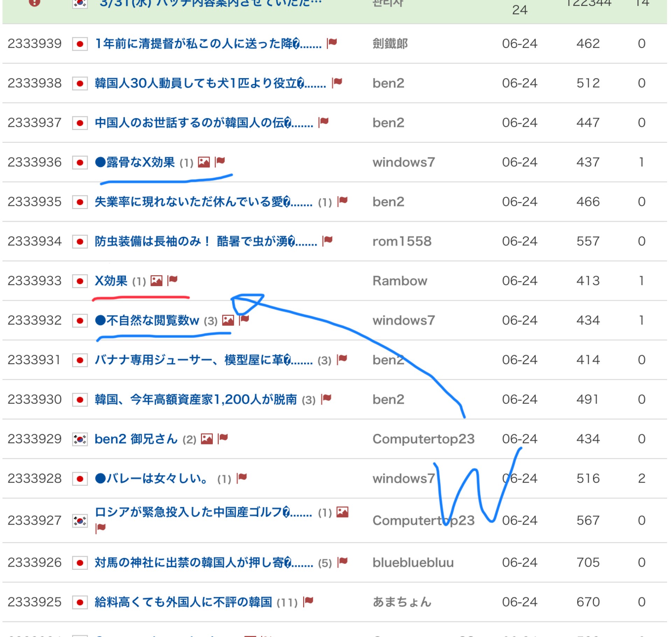
Task: Click report flag on post 2333937
Action: tap(324, 122)
